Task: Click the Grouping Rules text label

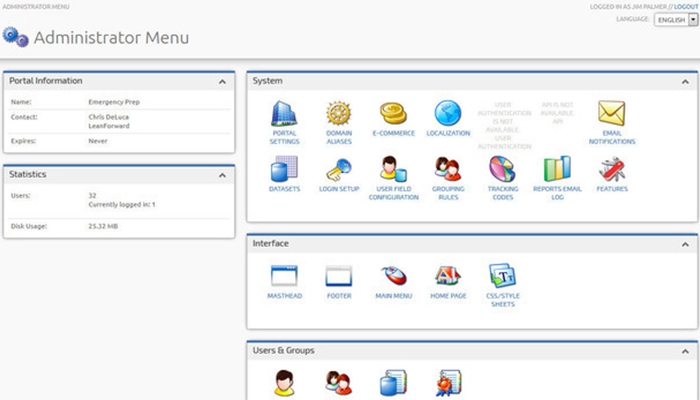Action: [448, 193]
